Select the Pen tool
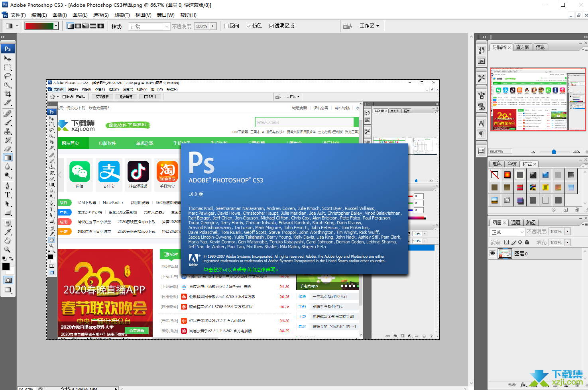The height and width of the screenshot is (390, 588). pos(8,186)
